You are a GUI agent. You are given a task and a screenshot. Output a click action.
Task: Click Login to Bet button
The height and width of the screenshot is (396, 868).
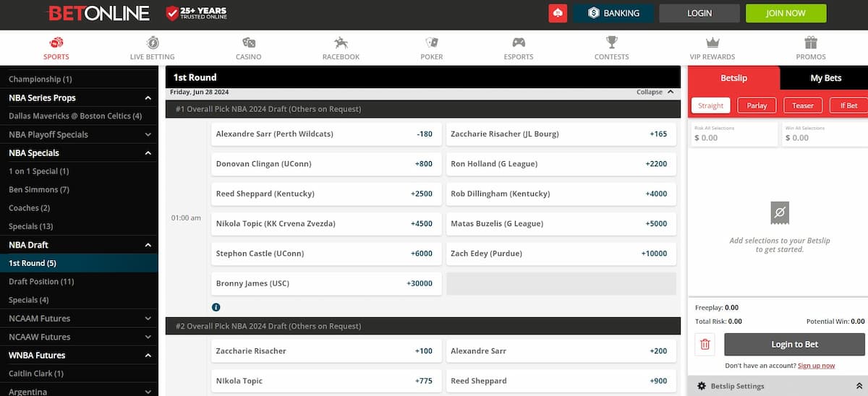pyautogui.click(x=794, y=345)
